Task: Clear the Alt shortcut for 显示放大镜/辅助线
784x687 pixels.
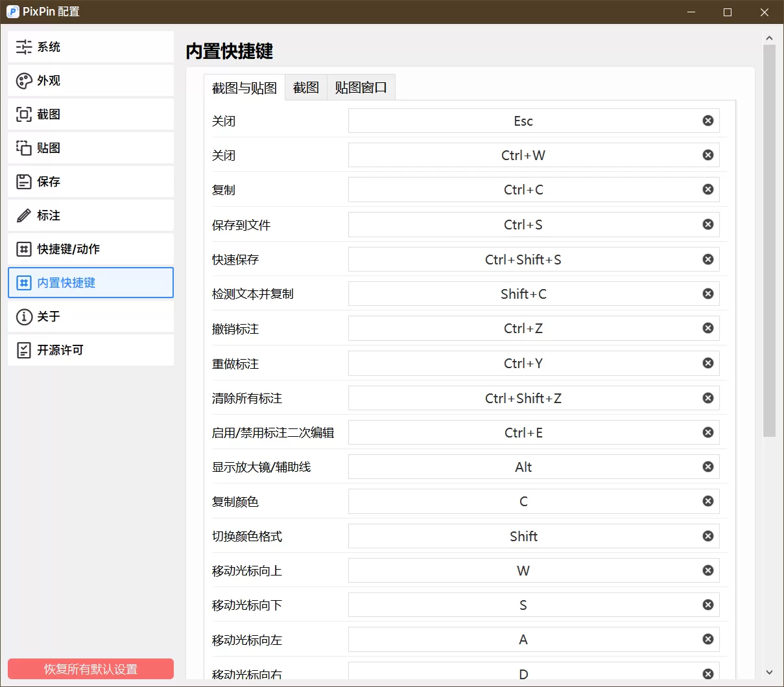Action: tap(707, 467)
